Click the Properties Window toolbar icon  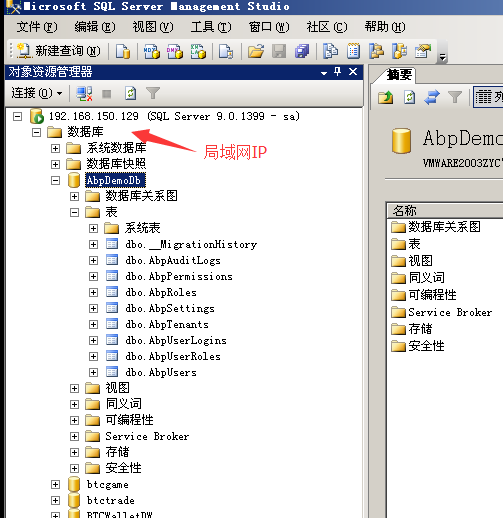[x=423, y=51]
